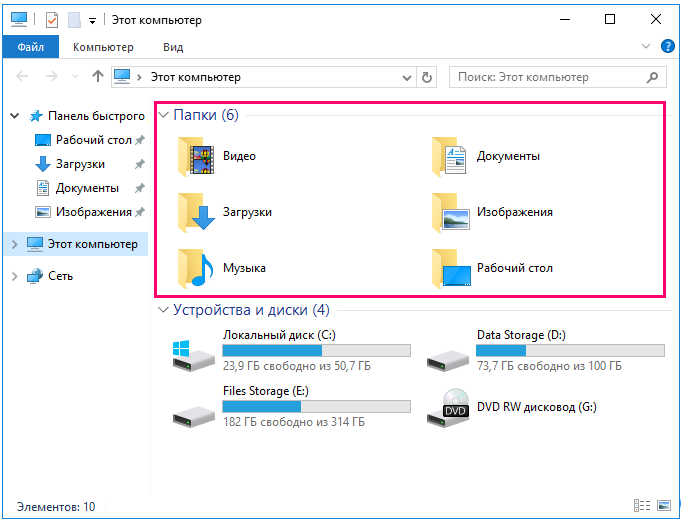Collapse Панель быстрого доступа tree node
Image resolution: width=681 pixels, height=521 pixels.
[x=15, y=116]
